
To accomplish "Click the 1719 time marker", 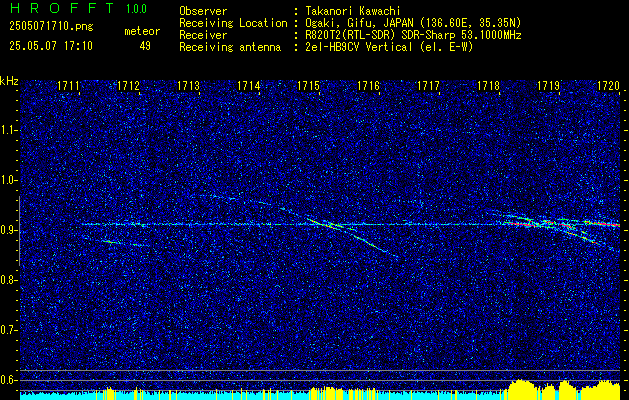I will coord(548,85).
